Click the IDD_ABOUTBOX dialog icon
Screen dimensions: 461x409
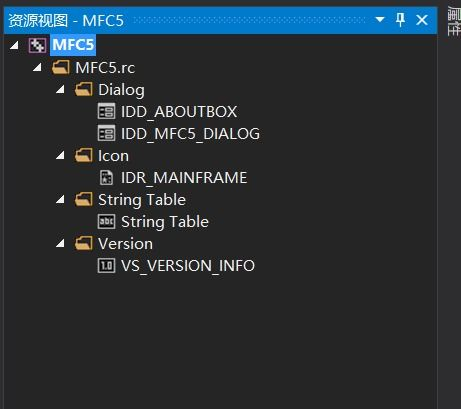(106, 111)
